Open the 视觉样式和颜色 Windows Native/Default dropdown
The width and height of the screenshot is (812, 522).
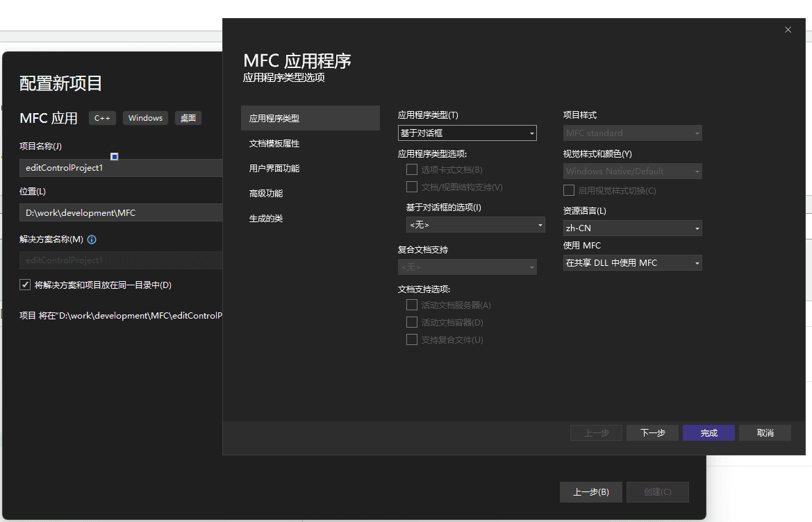point(632,171)
